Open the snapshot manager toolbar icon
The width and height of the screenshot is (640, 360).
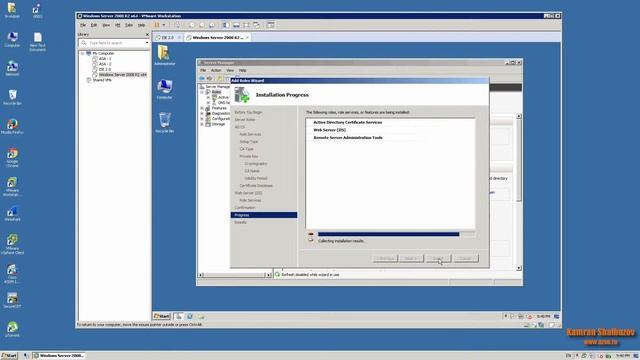[211, 25]
